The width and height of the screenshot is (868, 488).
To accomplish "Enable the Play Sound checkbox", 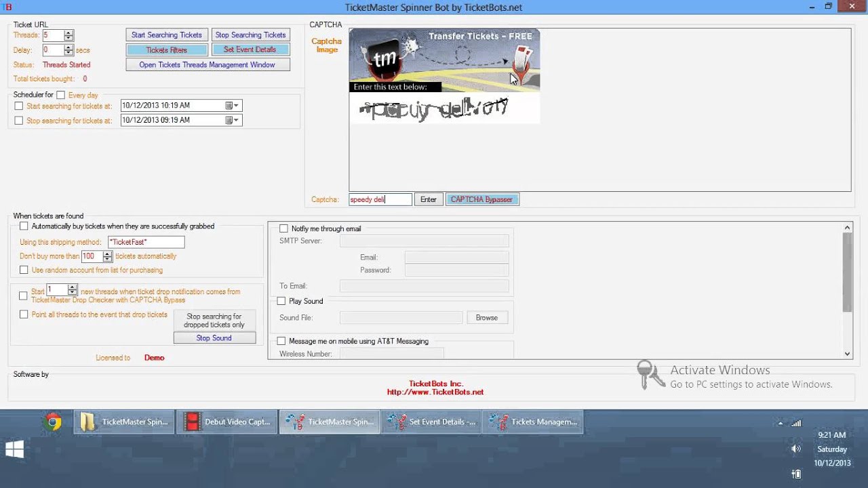I will tap(281, 301).
